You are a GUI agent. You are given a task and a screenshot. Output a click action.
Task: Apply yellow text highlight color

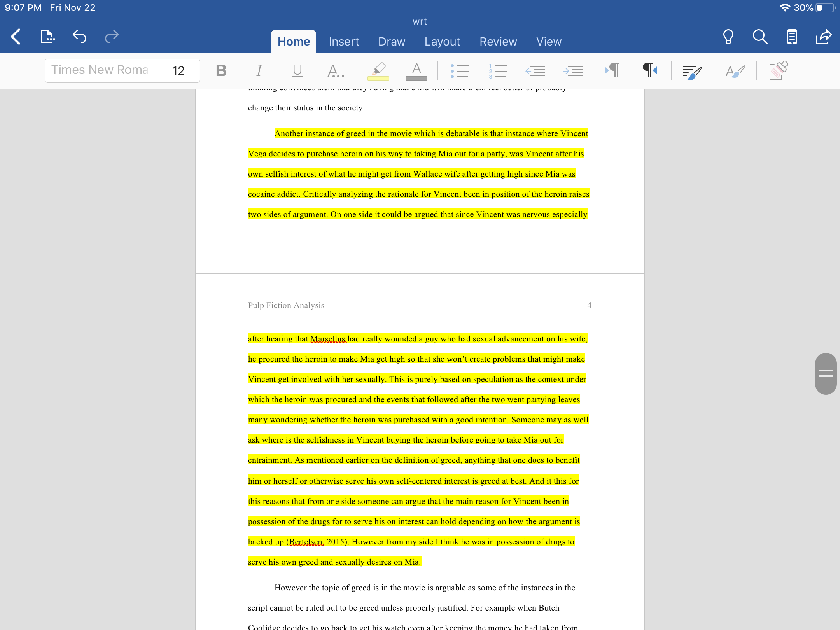(x=378, y=71)
